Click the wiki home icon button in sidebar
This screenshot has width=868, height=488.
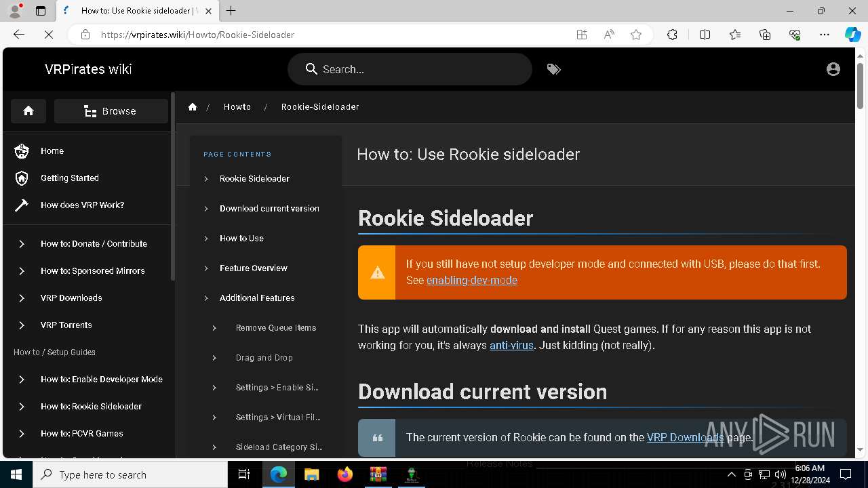click(28, 111)
